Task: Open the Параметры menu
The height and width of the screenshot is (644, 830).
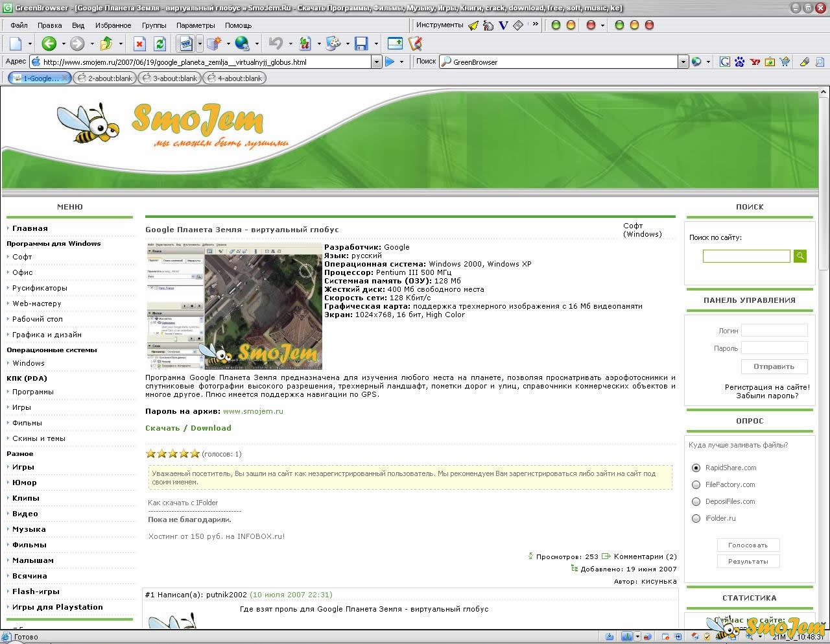Action: [195, 25]
